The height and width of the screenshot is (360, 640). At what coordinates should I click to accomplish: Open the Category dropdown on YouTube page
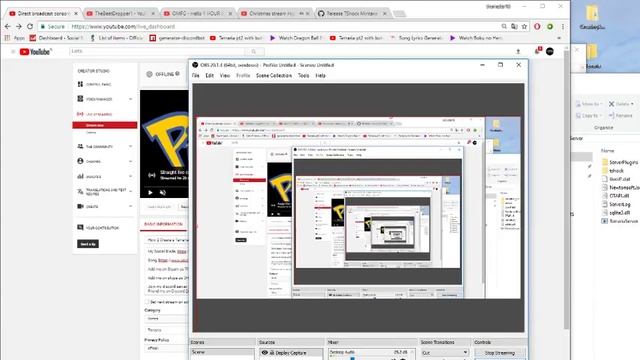pos(167,318)
